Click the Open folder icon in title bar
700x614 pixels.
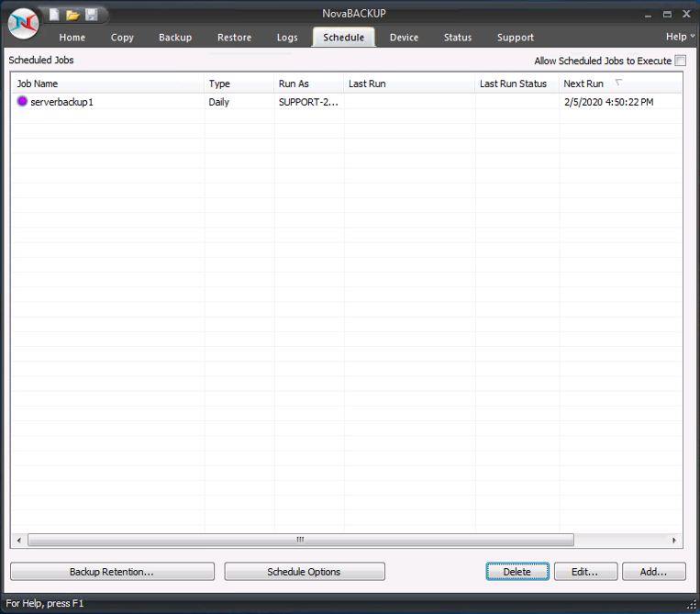pos(72,15)
